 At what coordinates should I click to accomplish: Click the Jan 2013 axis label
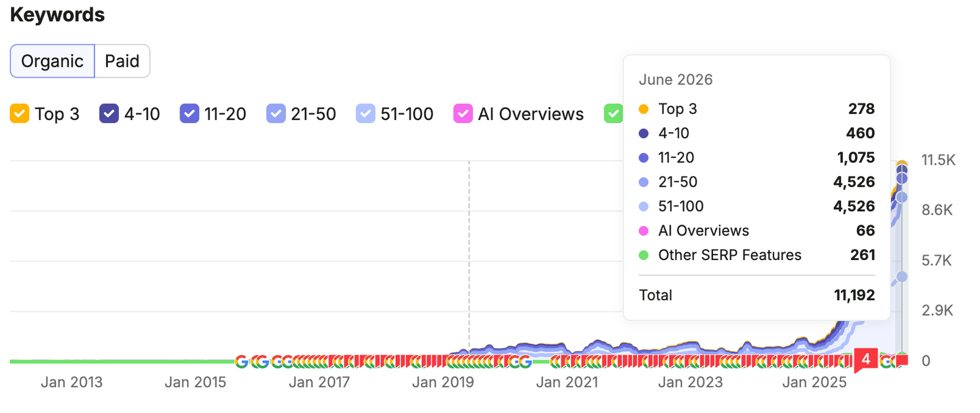[x=72, y=382]
